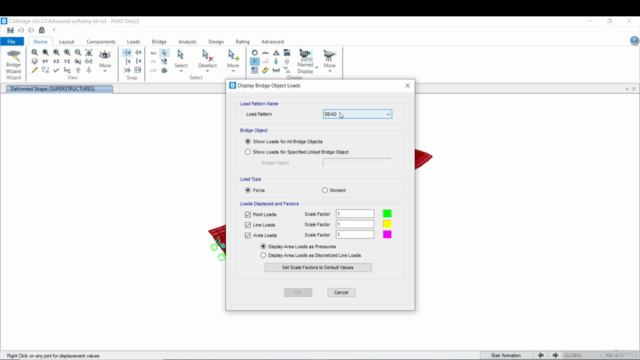The image size is (640, 360).
Task: Open the GLOBAL coordinate system dropdown
Action: point(582,355)
